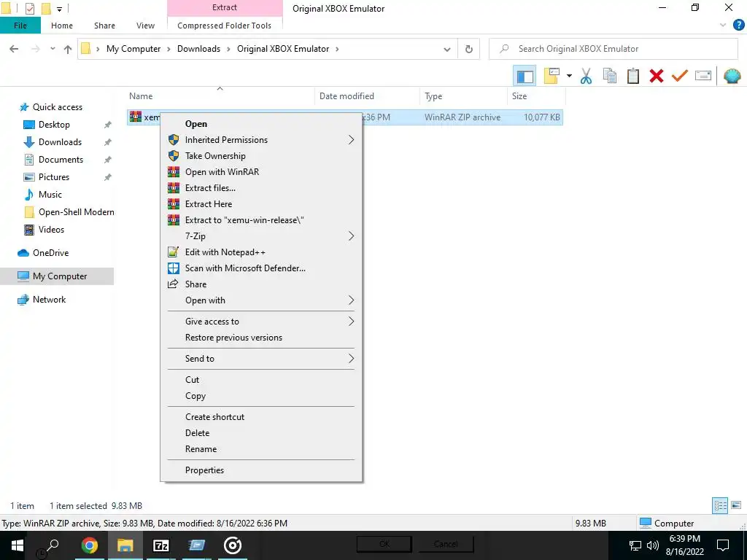Choose Cut from the context menu

pyautogui.click(x=261, y=379)
